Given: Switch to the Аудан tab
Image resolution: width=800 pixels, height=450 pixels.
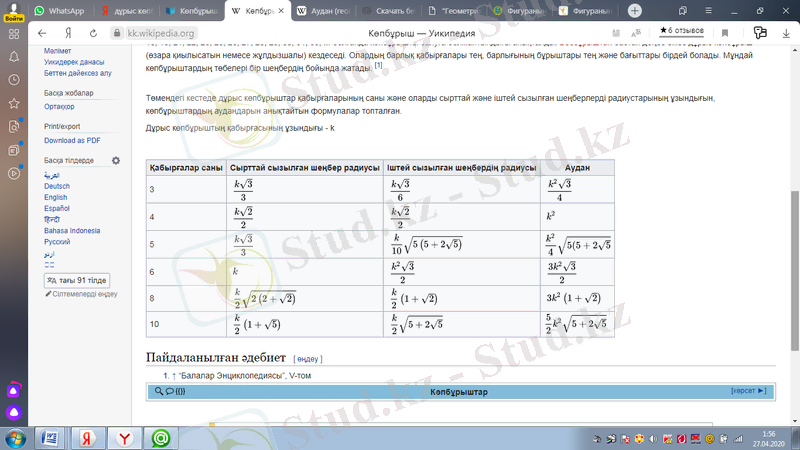Looking at the screenshot, I should (319, 11).
